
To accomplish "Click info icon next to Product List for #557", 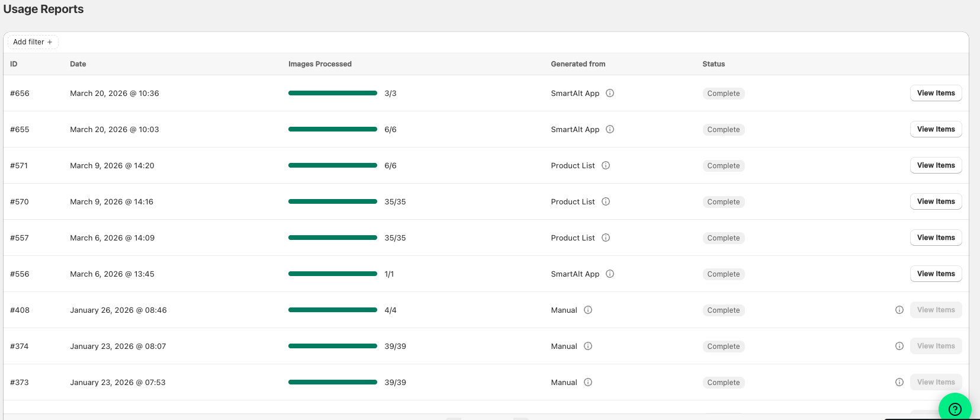I will (x=606, y=238).
